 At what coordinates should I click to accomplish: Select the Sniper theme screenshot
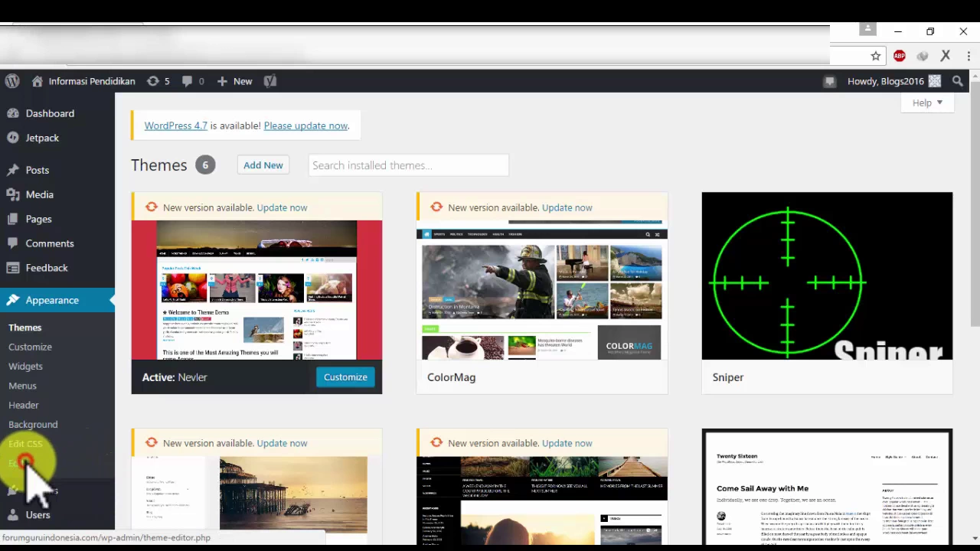pyautogui.click(x=827, y=276)
